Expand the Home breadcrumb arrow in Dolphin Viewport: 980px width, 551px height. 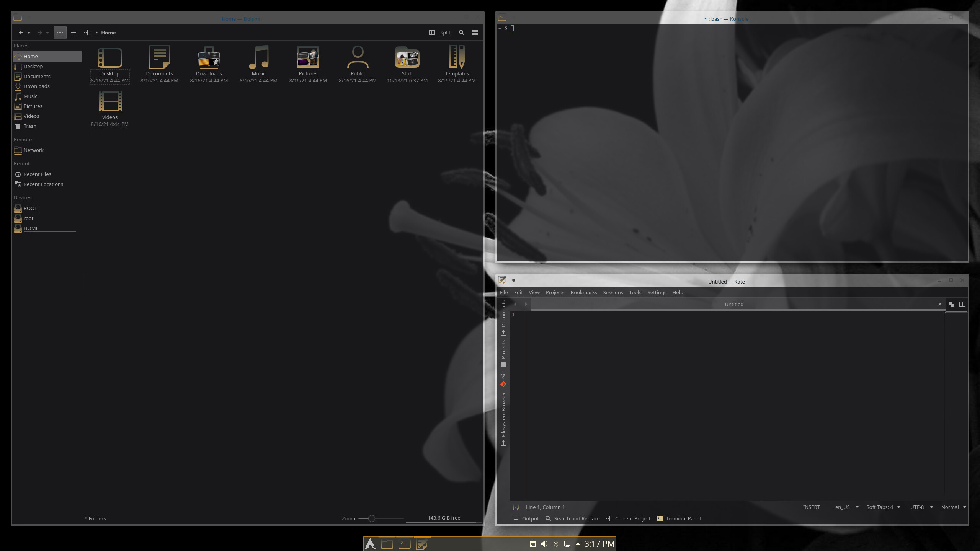pyautogui.click(x=96, y=33)
